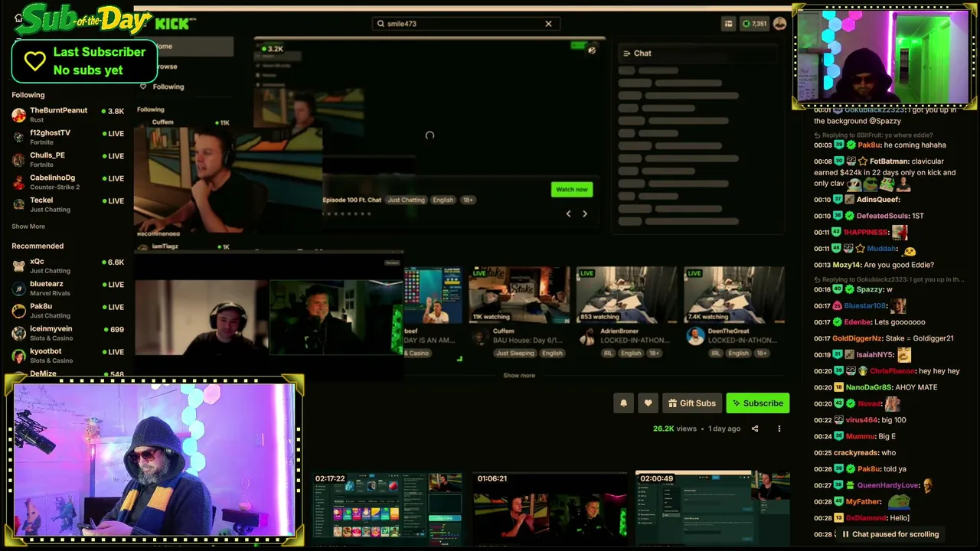The width and height of the screenshot is (980, 551).
Task: Click kyootbot's avatar icon
Action: pyautogui.click(x=18, y=356)
